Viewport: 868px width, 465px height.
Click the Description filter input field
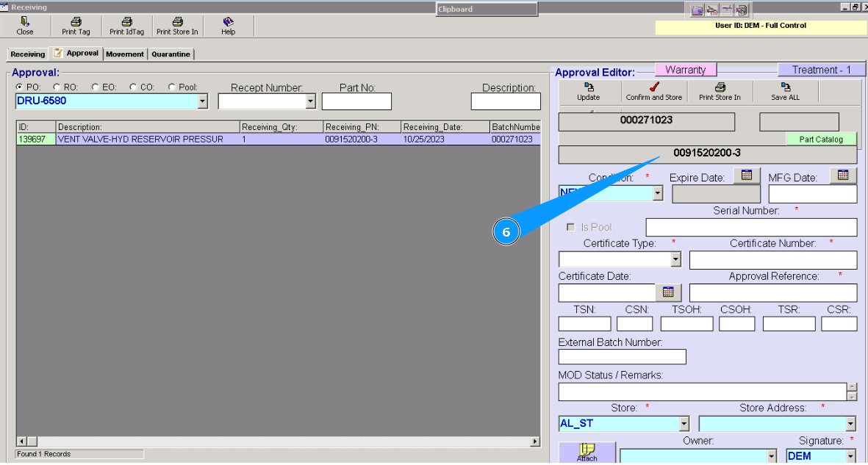tap(506, 101)
